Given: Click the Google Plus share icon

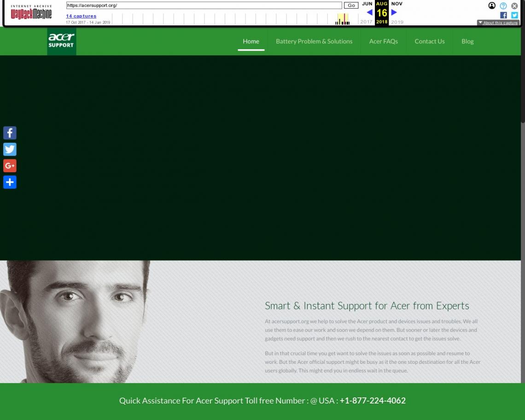Looking at the screenshot, I should 10,166.
